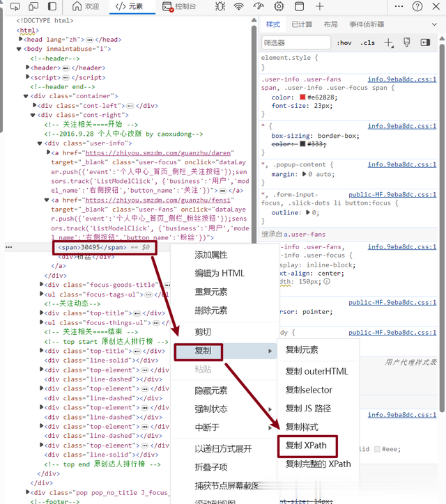Open DevTools more options ellipsis
This screenshot has width=446, height=504.
point(399,6)
